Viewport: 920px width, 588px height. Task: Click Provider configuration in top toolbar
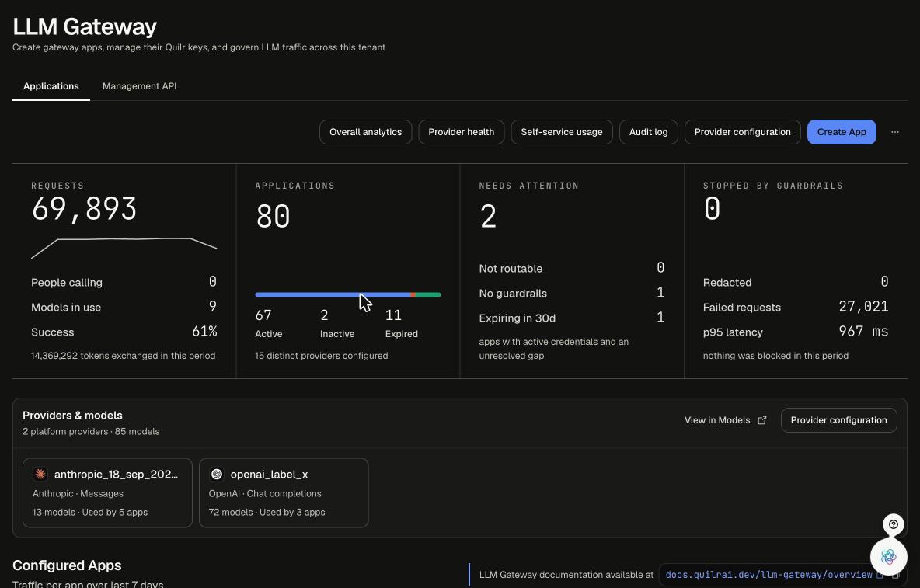[x=742, y=132]
